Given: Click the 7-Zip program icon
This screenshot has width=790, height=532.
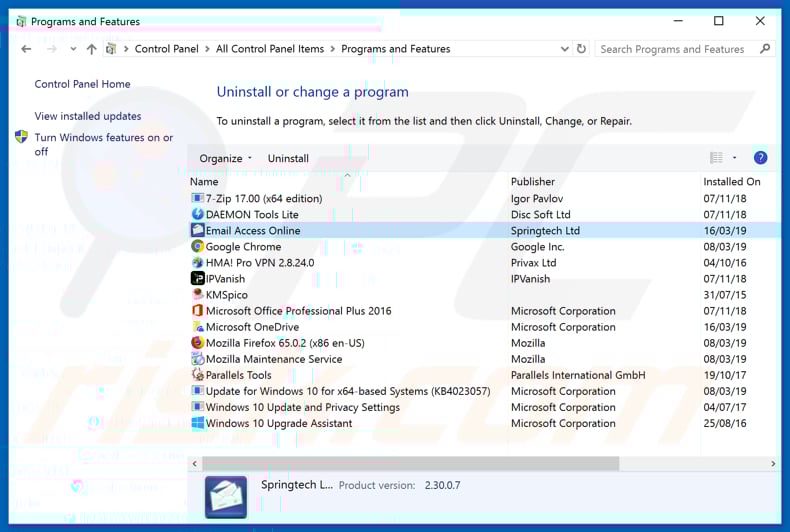Looking at the screenshot, I should (198, 198).
